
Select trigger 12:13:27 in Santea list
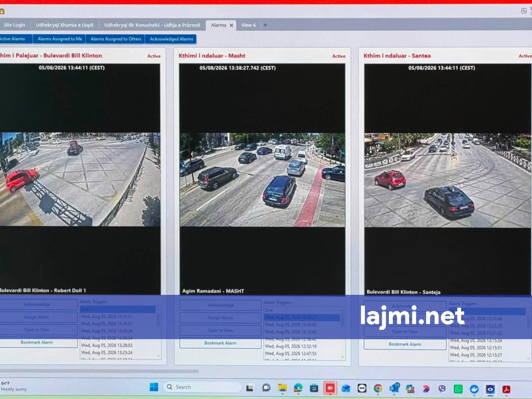click(487, 355)
